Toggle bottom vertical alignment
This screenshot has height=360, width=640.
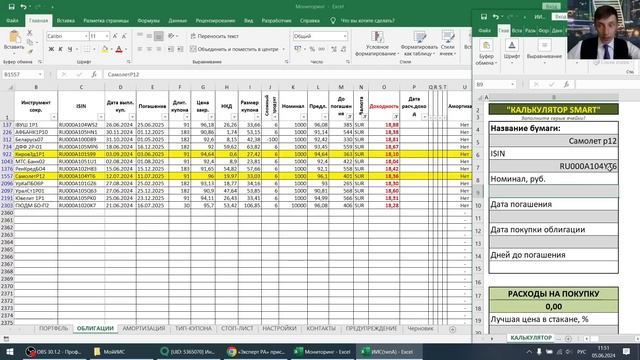point(159,36)
